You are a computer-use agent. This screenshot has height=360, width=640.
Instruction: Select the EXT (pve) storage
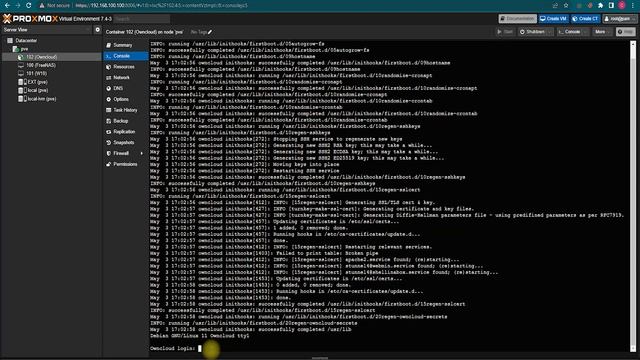[x=38, y=82]
